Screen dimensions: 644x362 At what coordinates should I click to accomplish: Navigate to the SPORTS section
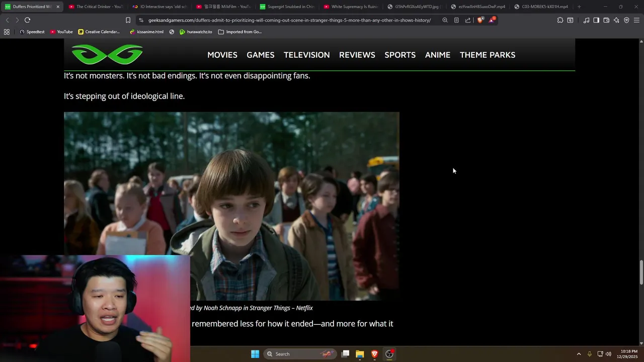[x=400, y=55]
